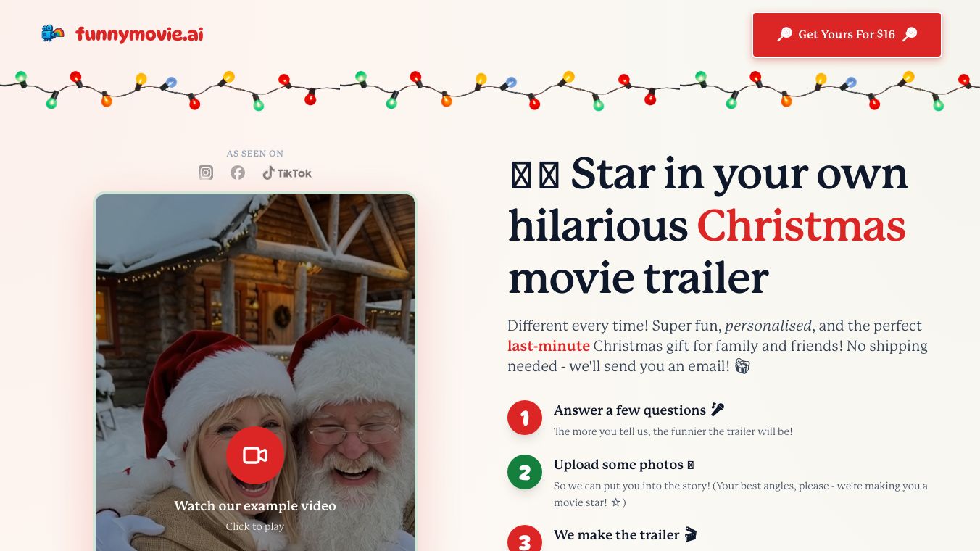The height and width of the screenshot is (551, 980).
Task: Click the clapperboard emoji beside 'We make the trailer'
Action: click(691, 535)
